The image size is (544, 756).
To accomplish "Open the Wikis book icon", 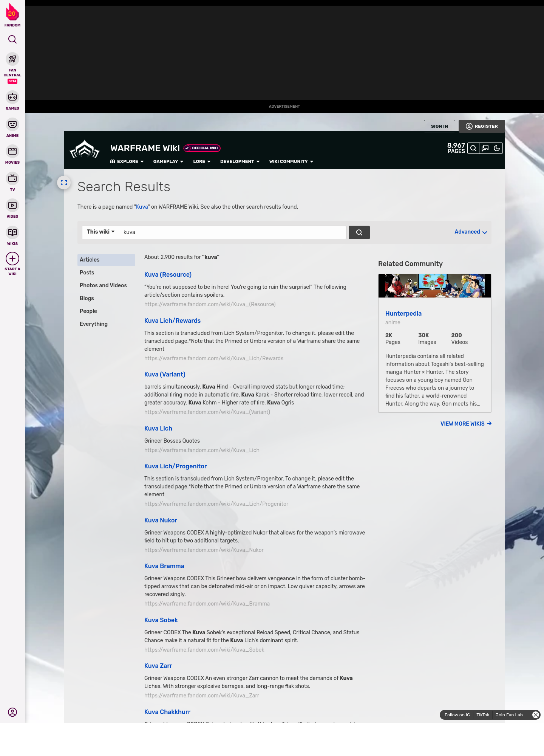I will click(12, 232).
